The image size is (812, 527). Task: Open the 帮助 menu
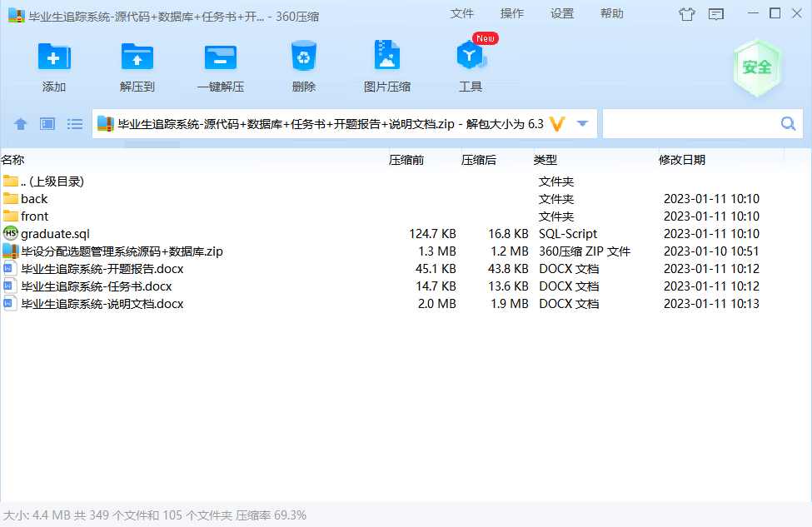point(612,13)
